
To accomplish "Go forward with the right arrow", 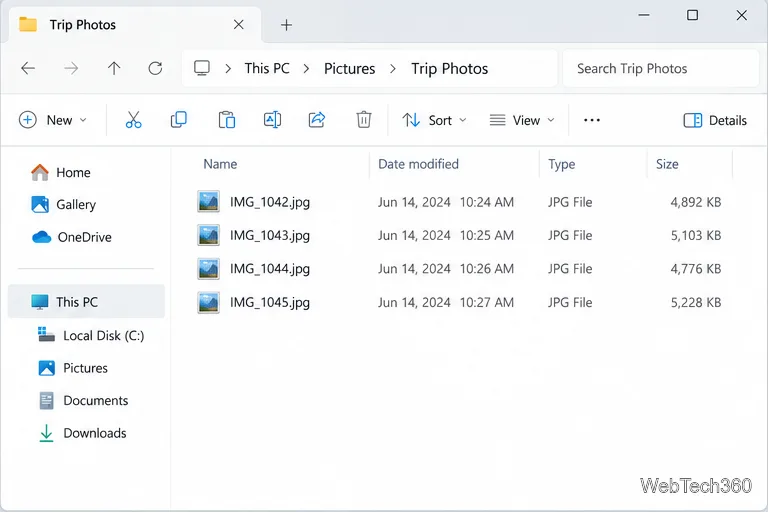I will pos(71,68).
